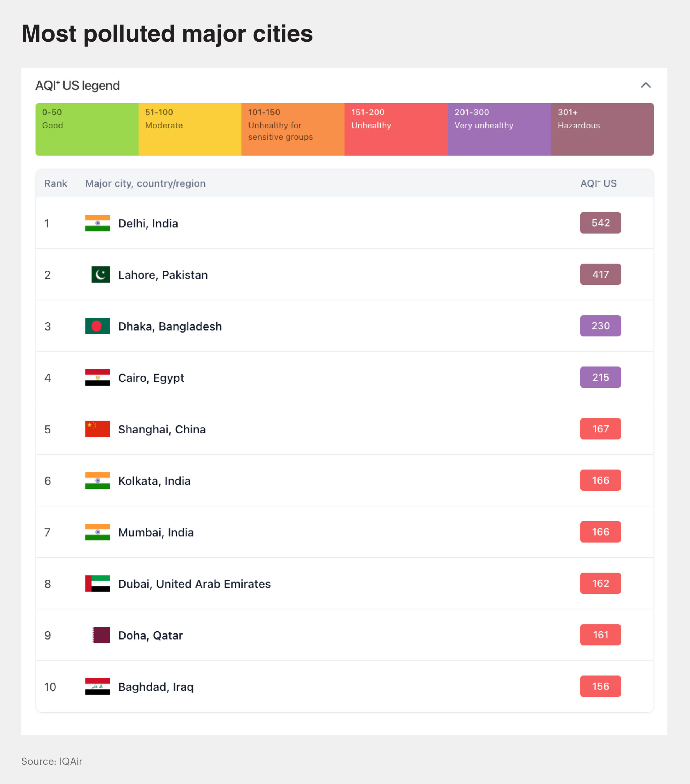Click the Iraq flag beside Baghdad
690x784 pixels.
point(97,687)
